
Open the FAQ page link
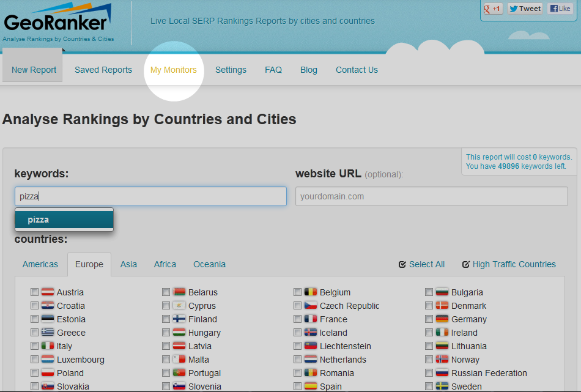point(273,70)
